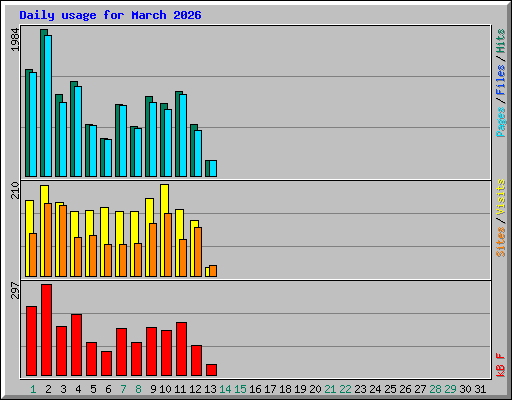Click day 27 on the x-axis

coord(420,389)
